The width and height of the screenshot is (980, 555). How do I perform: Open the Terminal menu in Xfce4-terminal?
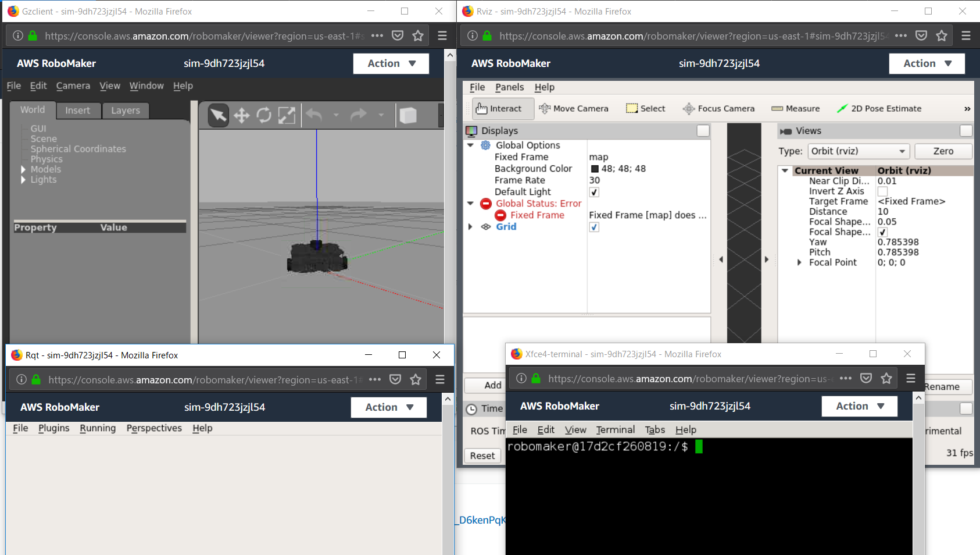(614, 429)
